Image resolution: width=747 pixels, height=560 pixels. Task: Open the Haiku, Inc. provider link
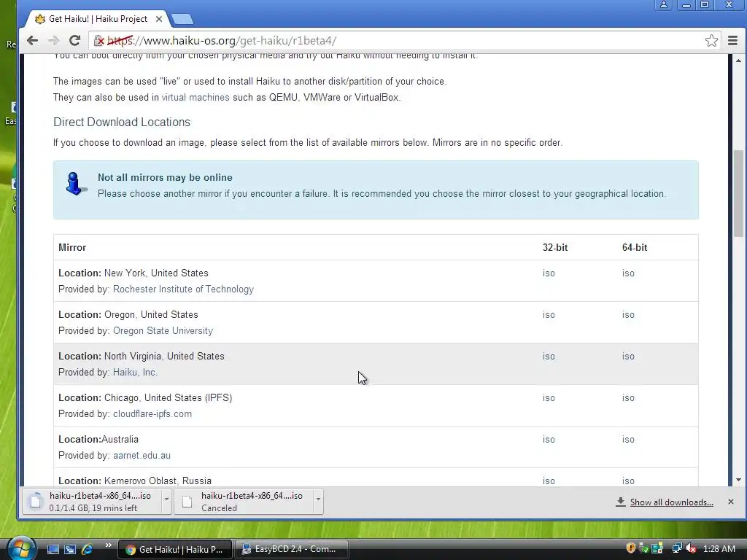click(x=135, y=372)
